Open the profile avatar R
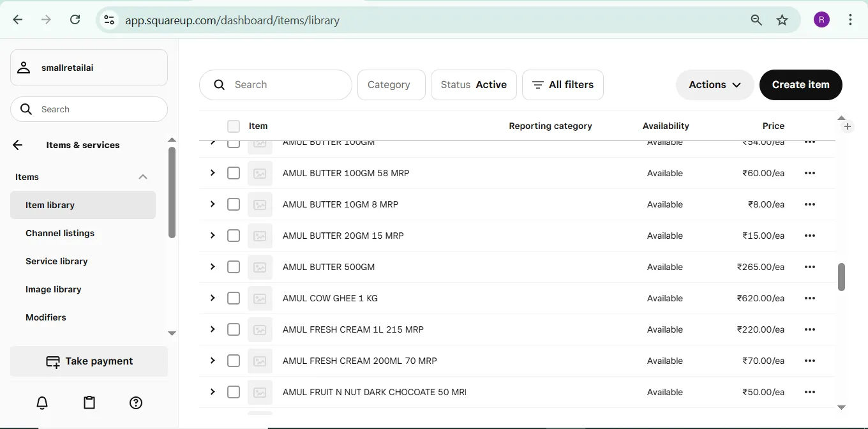Screen dimensions: 868x429 [x=821, y=20]
